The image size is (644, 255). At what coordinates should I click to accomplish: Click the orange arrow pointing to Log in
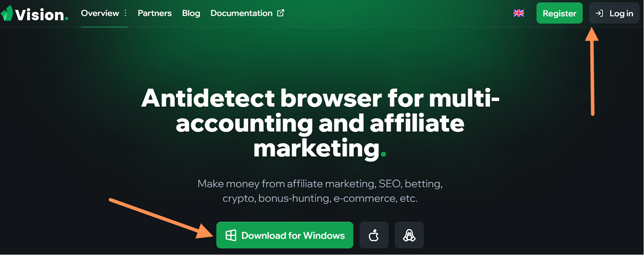pos(592,72)
